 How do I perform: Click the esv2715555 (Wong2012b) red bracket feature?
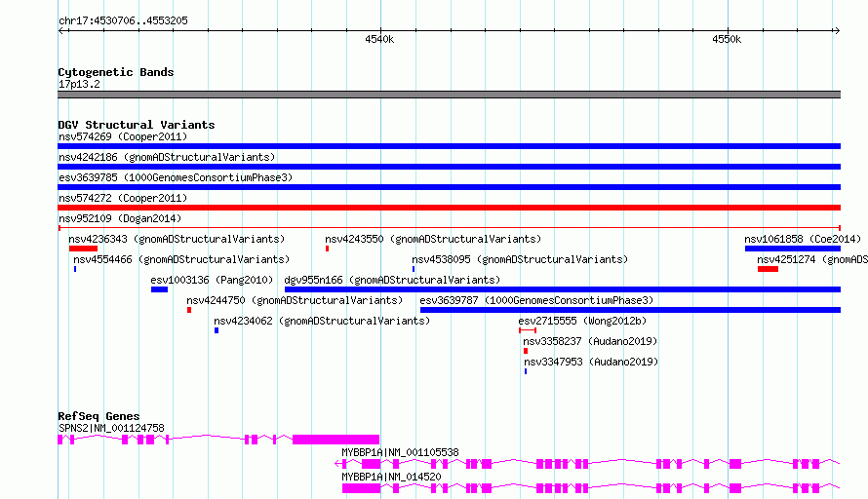[528, 330]
